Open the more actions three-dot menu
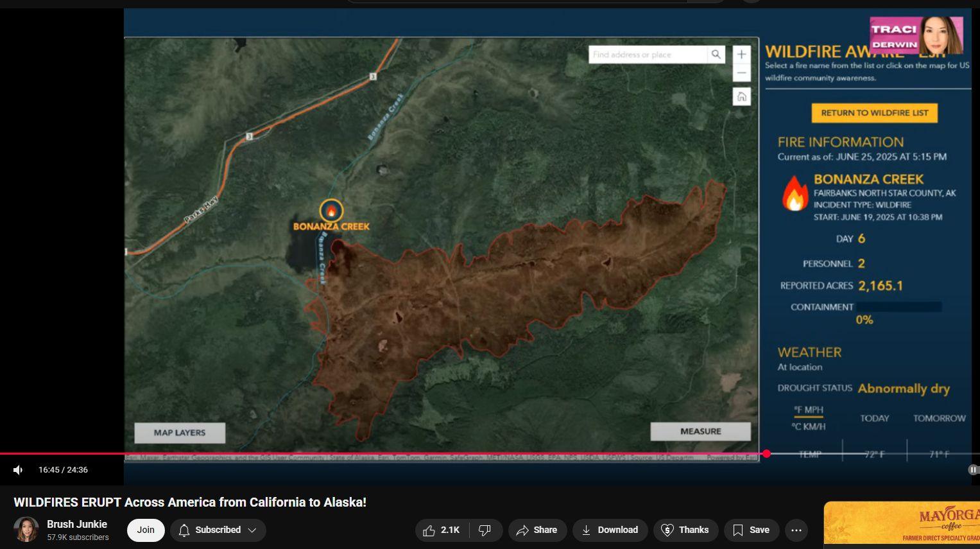 click(796, 530)
